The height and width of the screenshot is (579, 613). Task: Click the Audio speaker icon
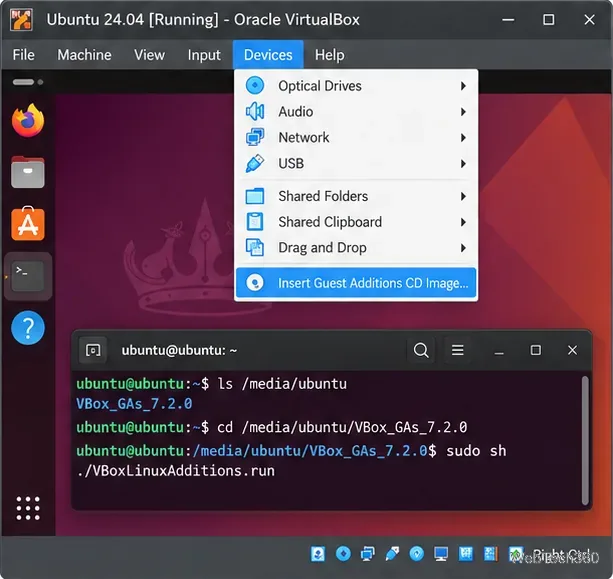255,111
